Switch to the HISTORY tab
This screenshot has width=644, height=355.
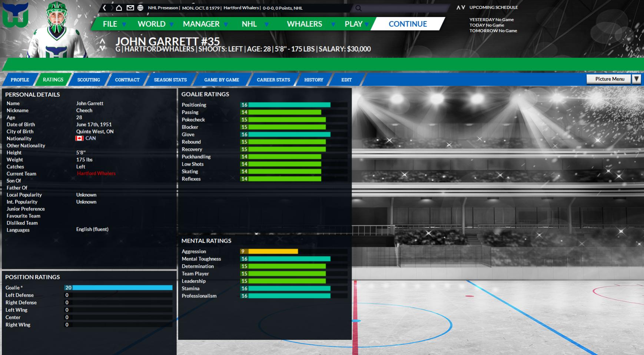(314, 80)
